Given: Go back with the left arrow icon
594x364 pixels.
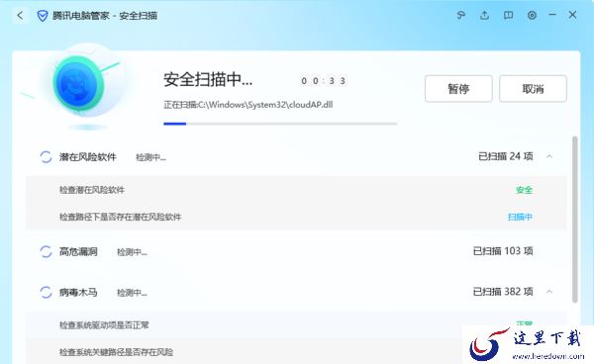Looking at the screenshot, I should click(x=20, y=16).
